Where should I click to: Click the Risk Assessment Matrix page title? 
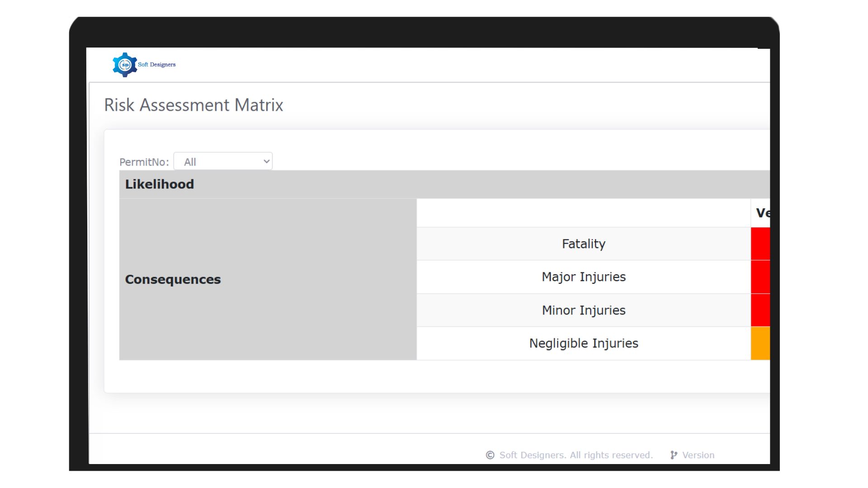pyautogui.click(x=194, y=105)
